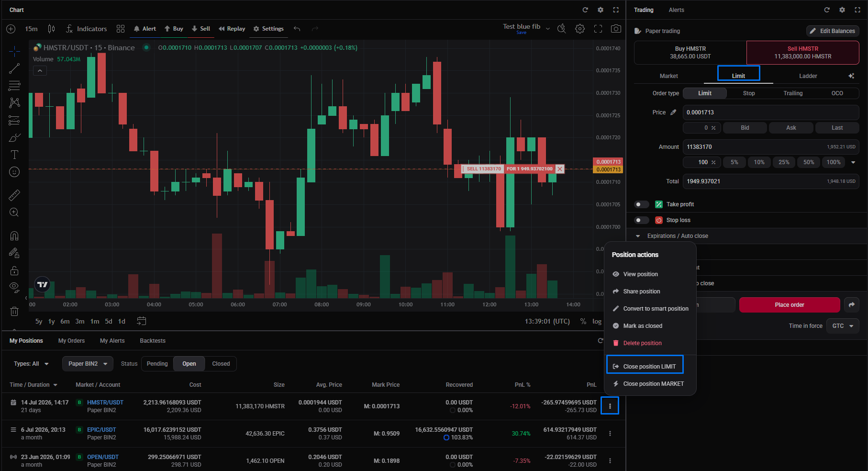Switch to the Market order tab
The image size is (868, 471).
pos(669,76)
